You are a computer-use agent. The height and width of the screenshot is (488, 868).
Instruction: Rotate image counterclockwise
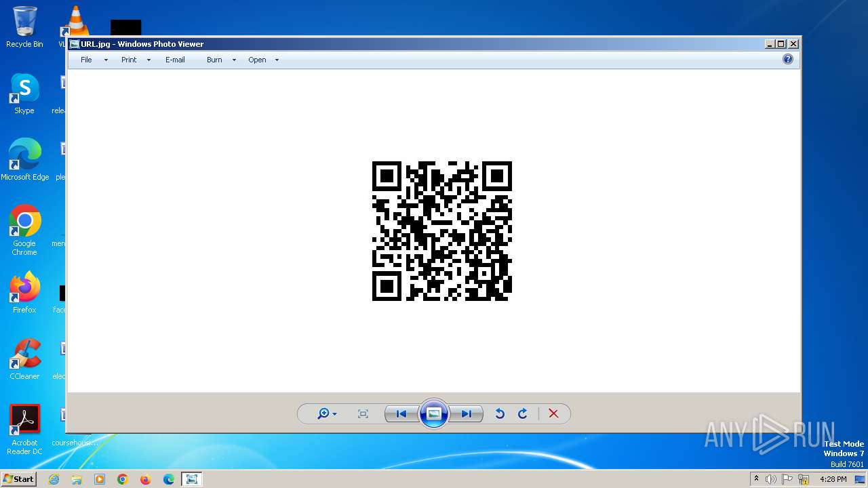point(500,413)
